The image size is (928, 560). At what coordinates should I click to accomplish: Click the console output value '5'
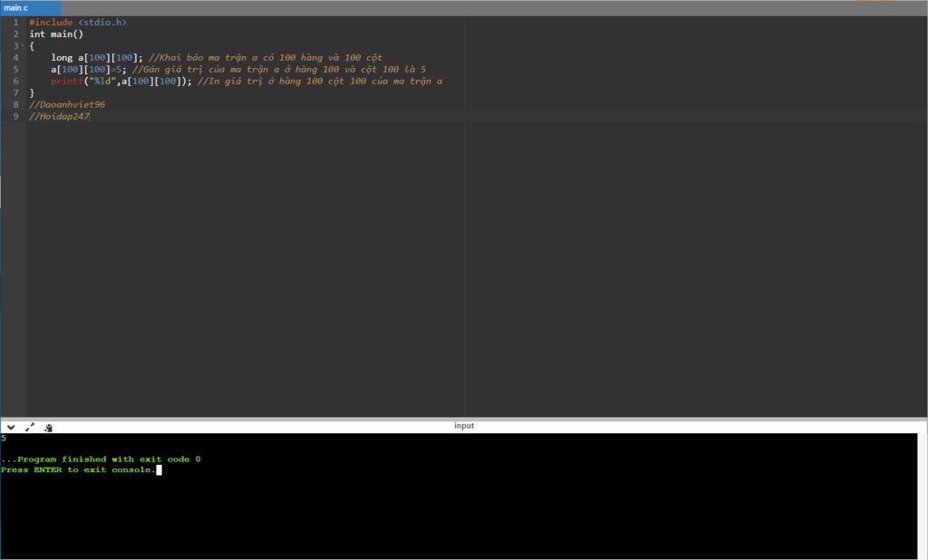[x=4, y=438]
